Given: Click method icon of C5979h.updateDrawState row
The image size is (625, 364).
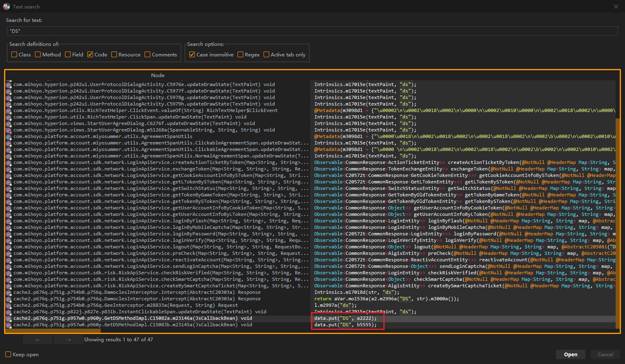Looking at the screenshot, I should (9, 104).
